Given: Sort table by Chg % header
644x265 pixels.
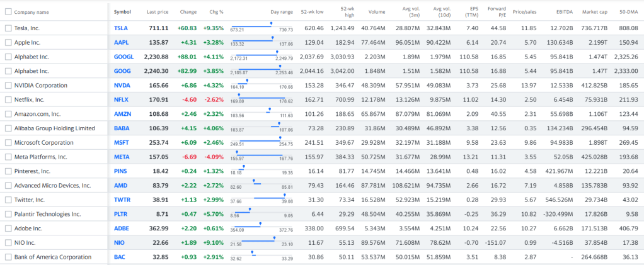Looking at the screenshot, I should click(x=216, y=12).
